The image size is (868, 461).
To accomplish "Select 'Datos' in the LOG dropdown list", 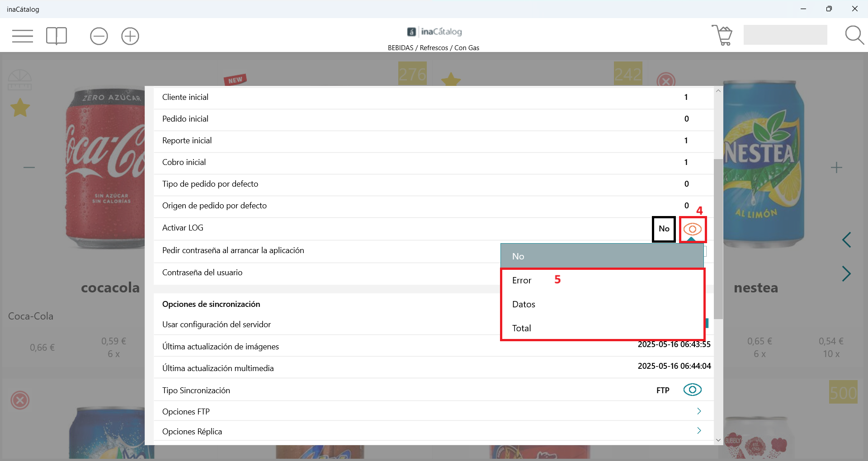I will tap(602, 304).
